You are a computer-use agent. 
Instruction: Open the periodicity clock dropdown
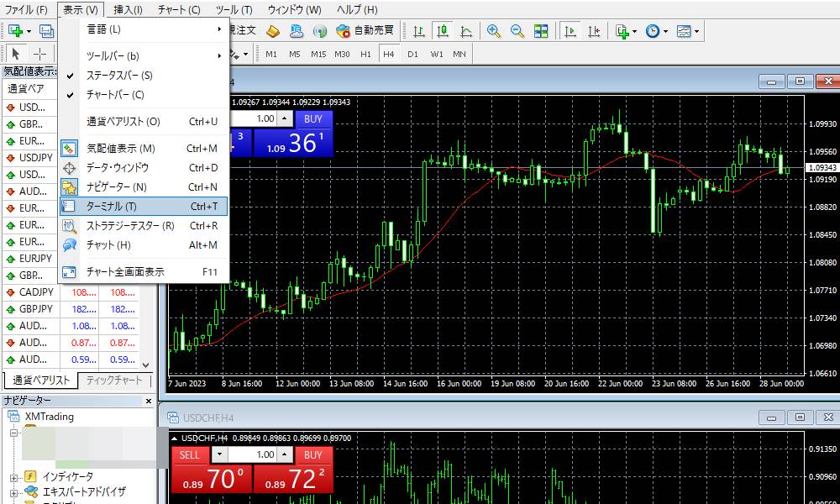pos(656,31)
